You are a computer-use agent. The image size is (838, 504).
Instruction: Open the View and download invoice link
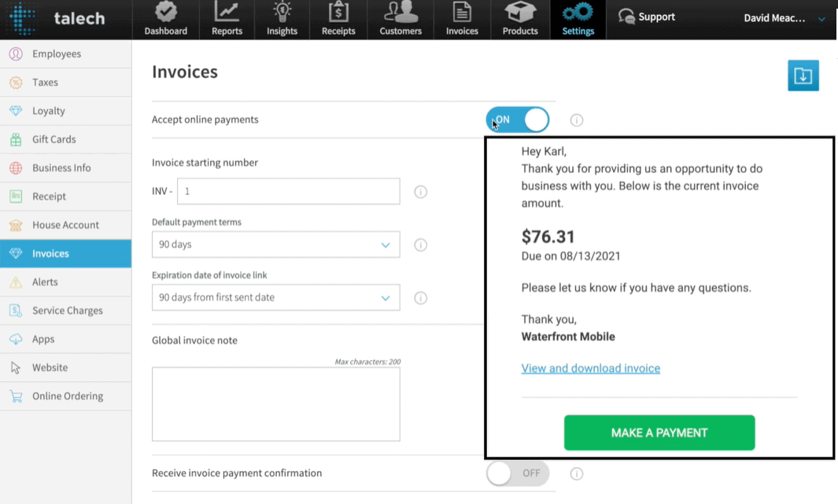tap(591, 368)
